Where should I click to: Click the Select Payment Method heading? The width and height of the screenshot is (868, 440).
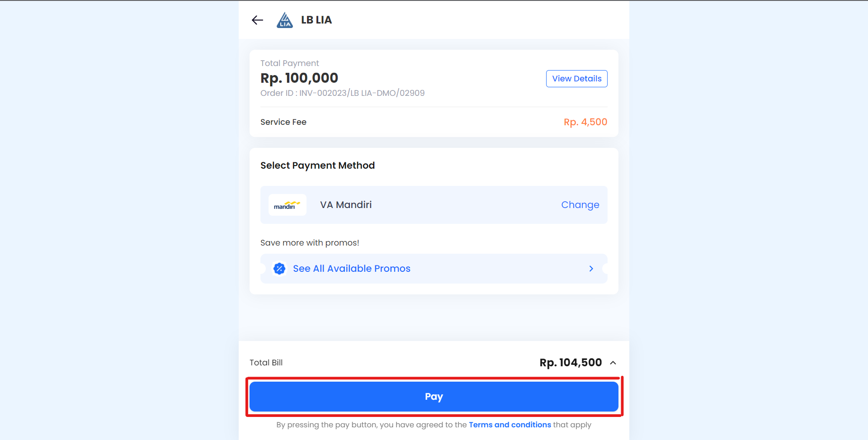[317, 166]
